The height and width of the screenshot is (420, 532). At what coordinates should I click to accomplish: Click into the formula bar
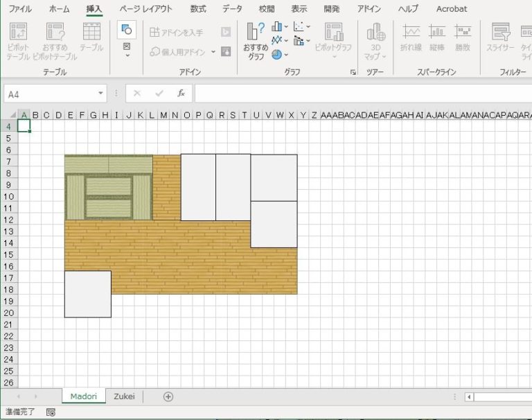point(363,94)
